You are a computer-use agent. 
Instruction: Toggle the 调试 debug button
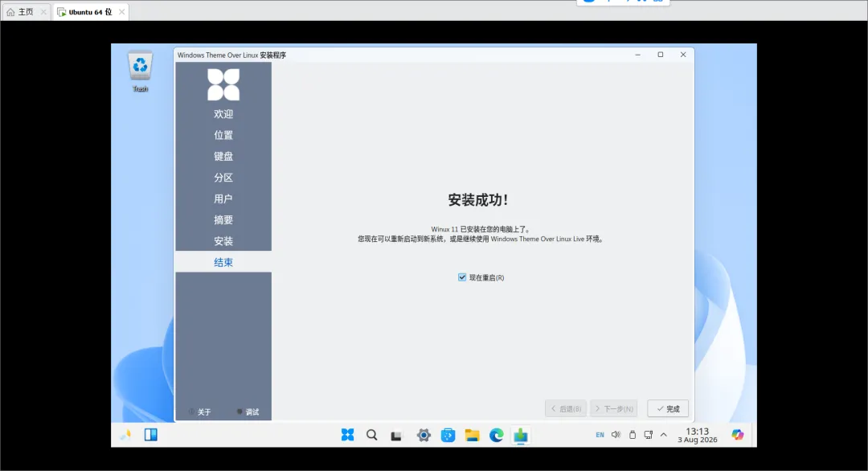(248, 412)
